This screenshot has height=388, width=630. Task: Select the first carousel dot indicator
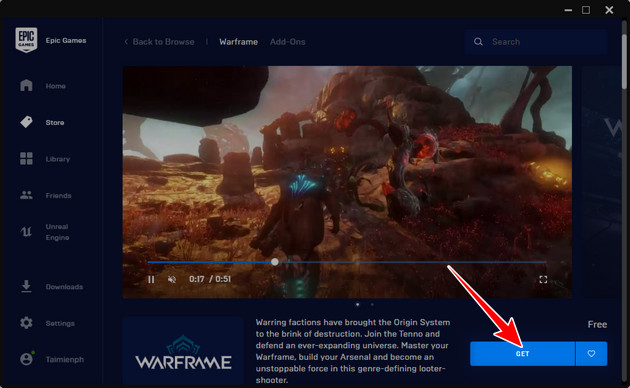click(358, 304)
